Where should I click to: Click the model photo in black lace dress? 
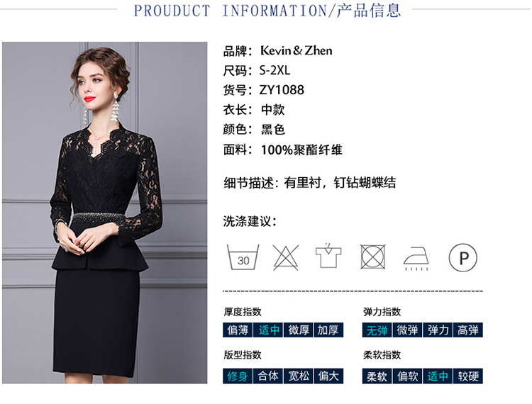[x=104, y=213]
